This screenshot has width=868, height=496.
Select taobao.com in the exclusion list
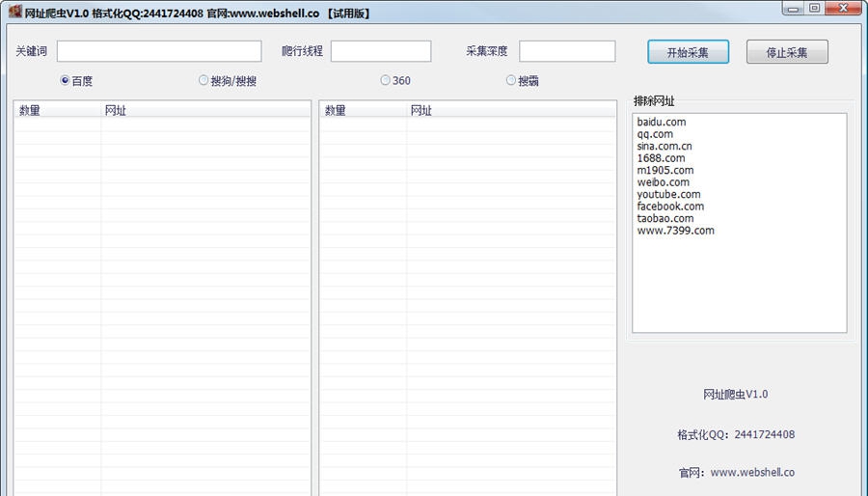tap(665, 219)
